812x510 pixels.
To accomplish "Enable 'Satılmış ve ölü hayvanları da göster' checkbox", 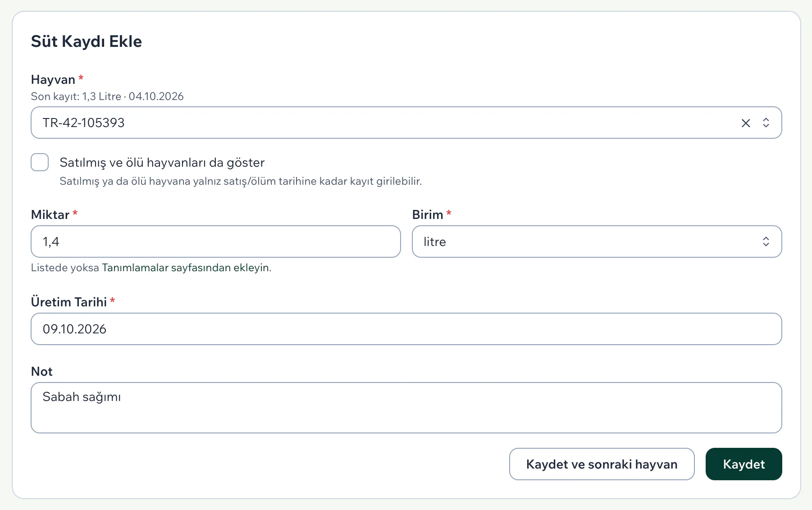I will click(x=40, y=162).
